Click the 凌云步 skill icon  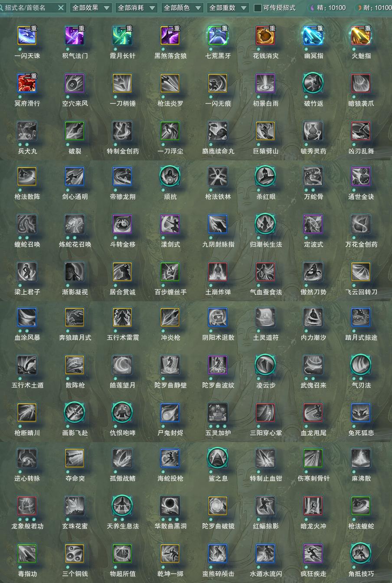point(265,365)
